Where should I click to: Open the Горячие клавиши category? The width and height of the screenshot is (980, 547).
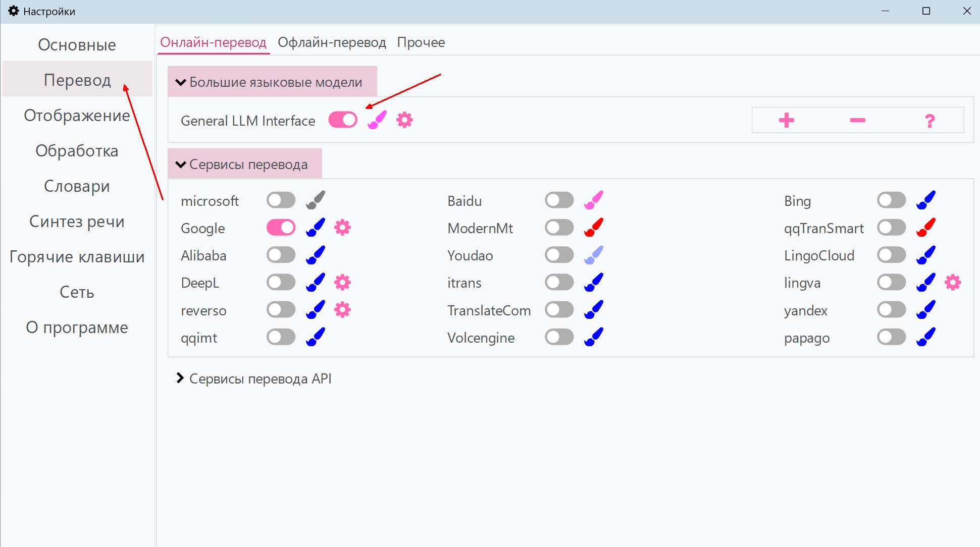77,257
